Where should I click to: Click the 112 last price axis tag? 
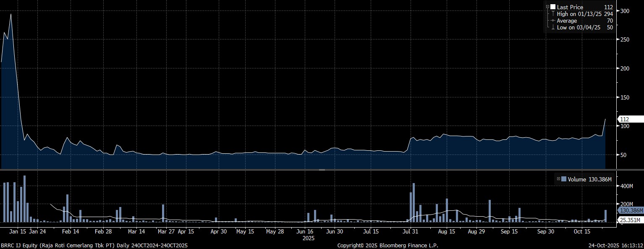tap(630, 119)
